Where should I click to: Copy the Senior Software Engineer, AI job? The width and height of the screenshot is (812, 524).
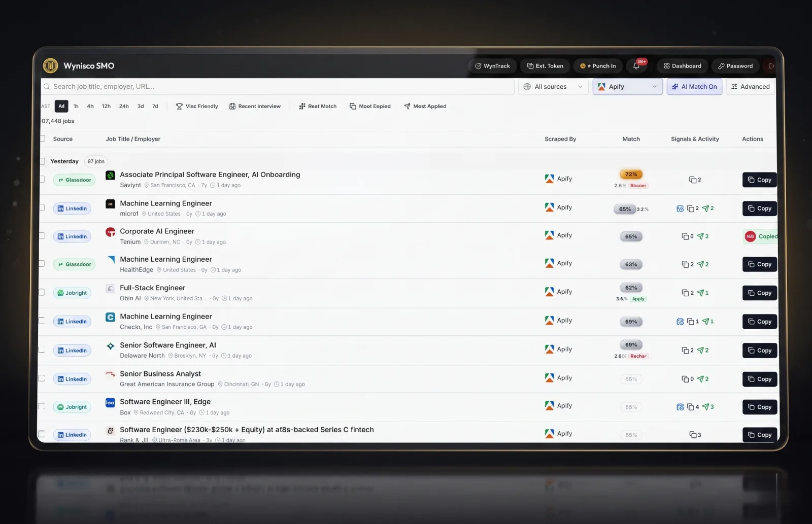760,351
